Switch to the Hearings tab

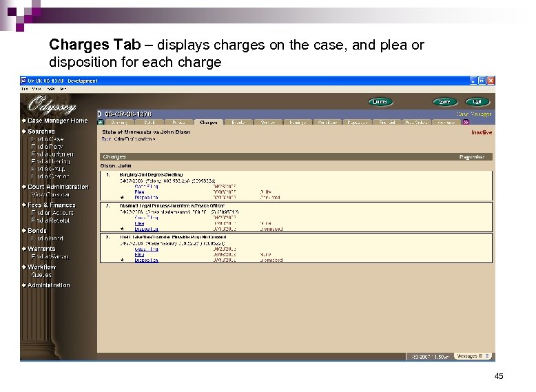[298, 122]
